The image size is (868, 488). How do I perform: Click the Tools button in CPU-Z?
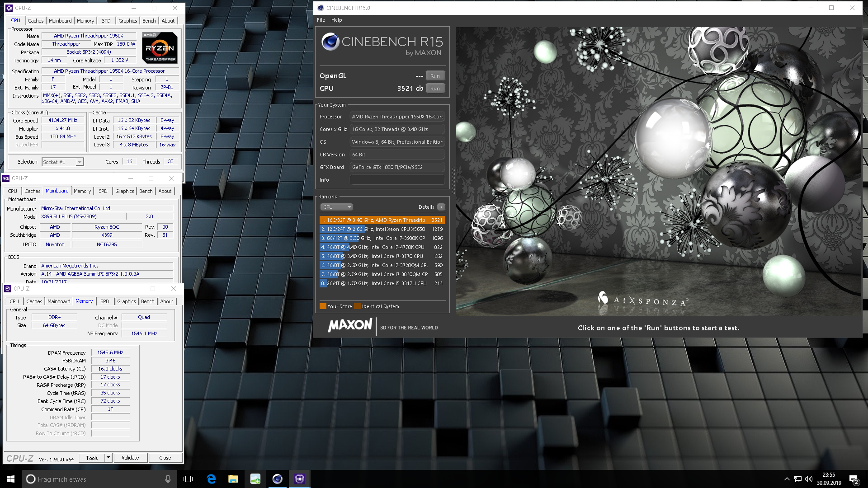[x=92, y=458]
